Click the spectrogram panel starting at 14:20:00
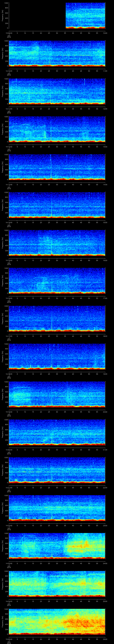 [57, 432]
